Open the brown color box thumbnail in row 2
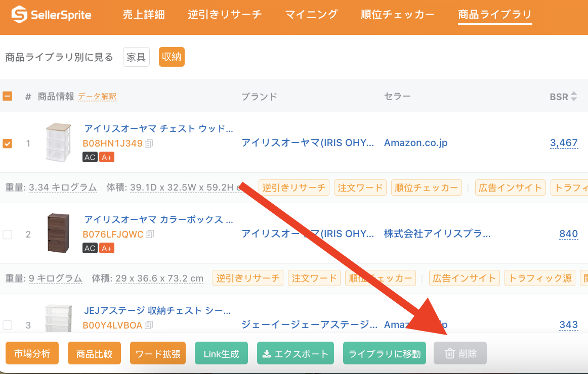This screenshot has height=374, width=588. click(x=59, y=233)
